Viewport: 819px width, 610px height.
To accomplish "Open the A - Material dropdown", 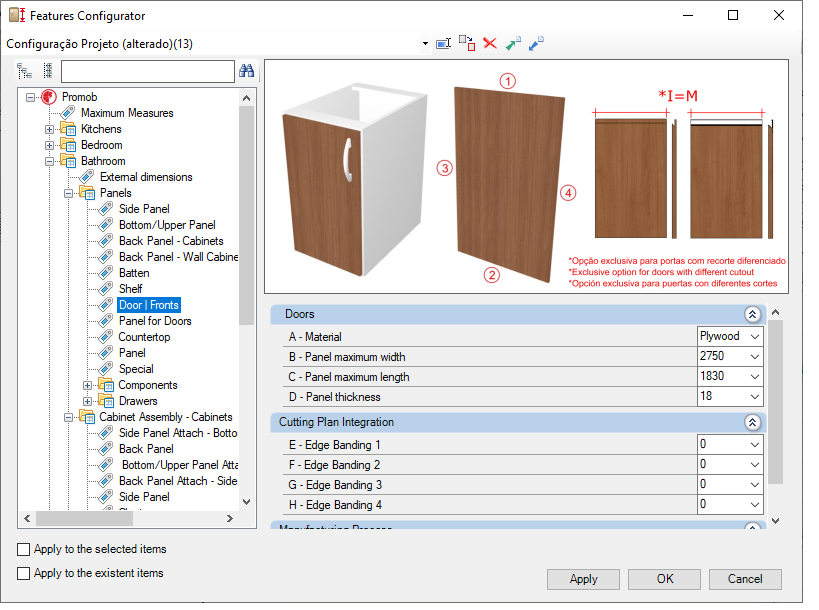I will click(755, 337).
